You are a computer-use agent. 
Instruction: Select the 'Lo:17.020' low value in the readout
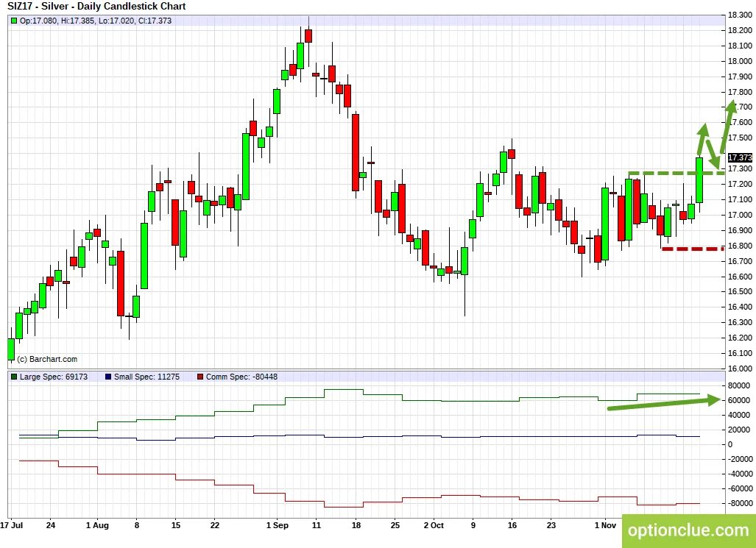(x=116, y=21)
